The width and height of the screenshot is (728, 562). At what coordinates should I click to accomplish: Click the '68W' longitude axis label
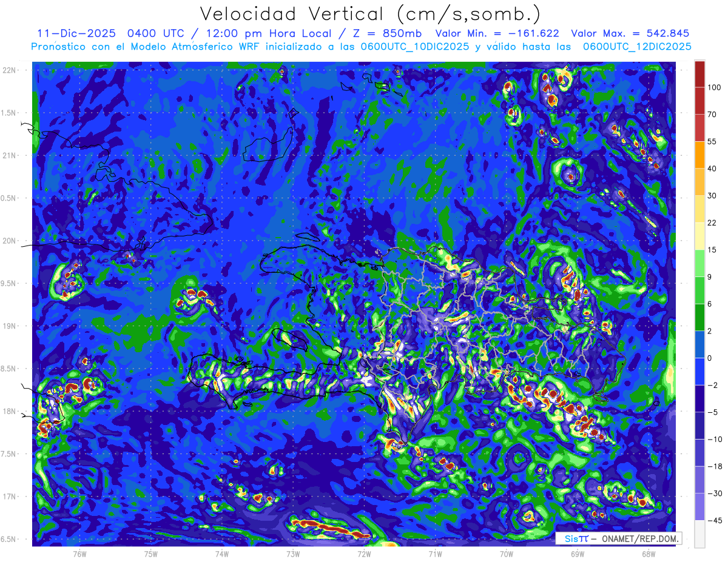(649, 553)
